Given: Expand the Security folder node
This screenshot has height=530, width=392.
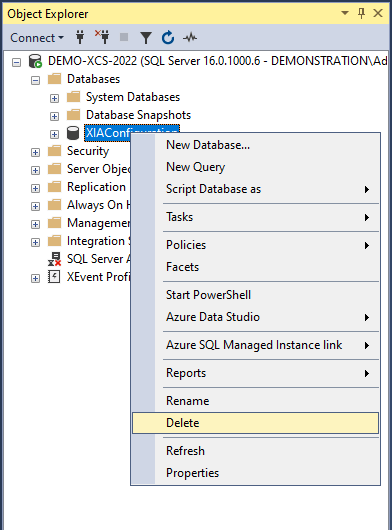Looking at the screenshot, I should tap(35, 152).
